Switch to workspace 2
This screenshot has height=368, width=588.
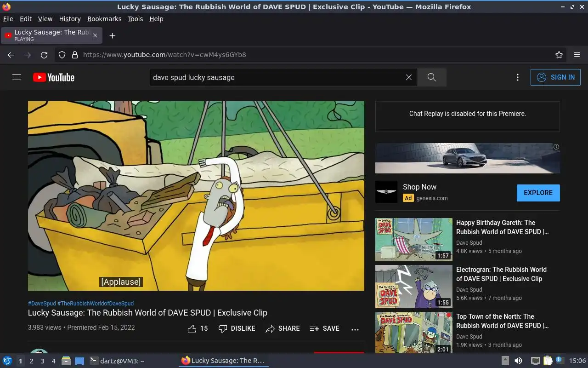coord(31,361)
